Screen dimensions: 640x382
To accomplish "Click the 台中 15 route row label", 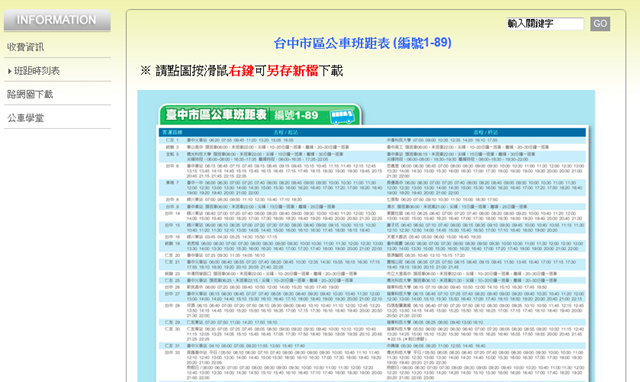I will 172,225.
